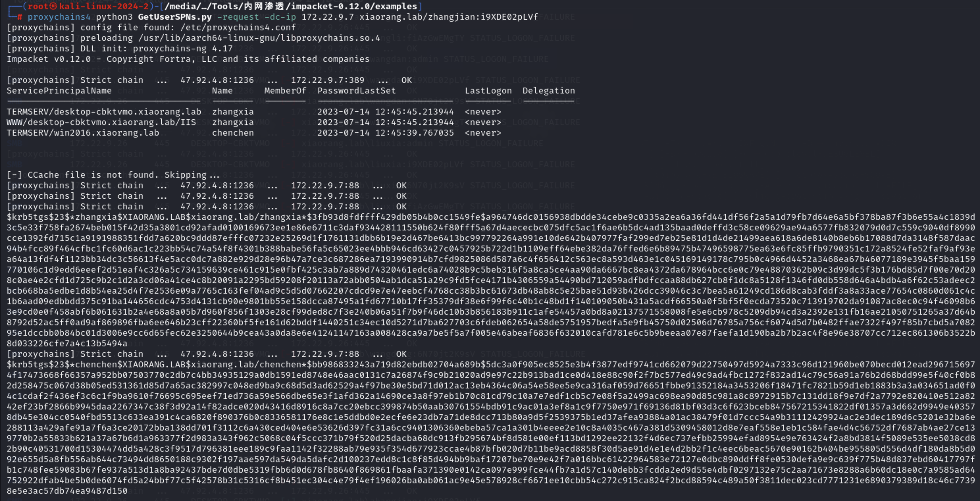Click the '[-] CCache file is not found. Skipping...' line
This screenshot has width=980, height=501.
pos(113,175)
